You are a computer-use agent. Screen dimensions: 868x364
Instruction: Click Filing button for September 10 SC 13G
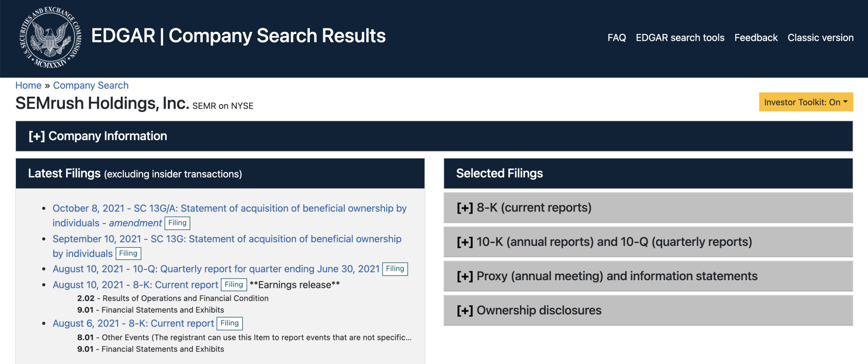pos(128,254)
